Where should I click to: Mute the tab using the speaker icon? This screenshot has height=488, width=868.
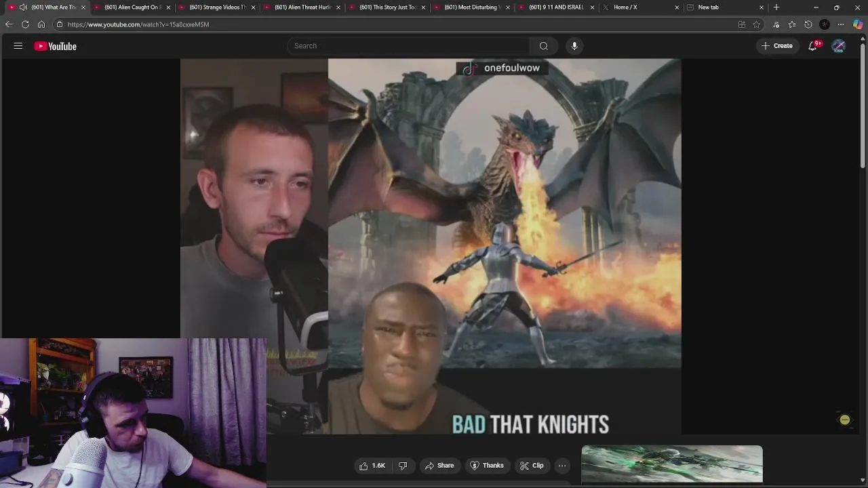[x=23, y=7]
